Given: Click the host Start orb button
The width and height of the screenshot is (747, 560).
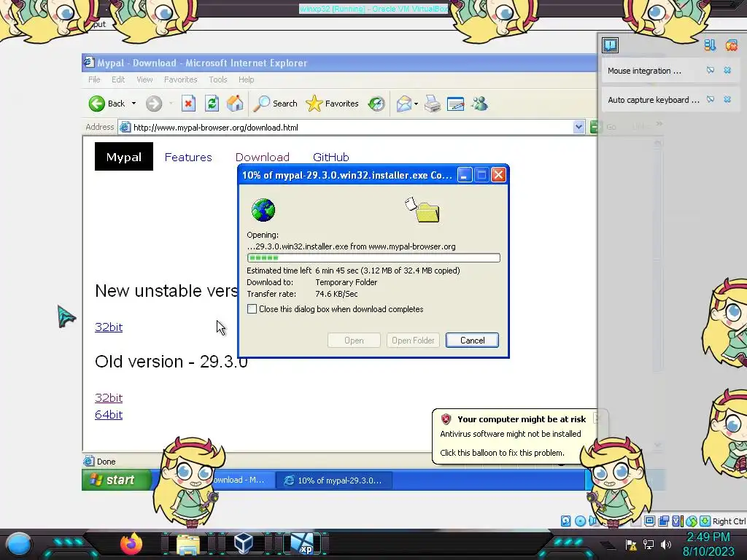Looking at the screenshot, I should tap(18, 545).
